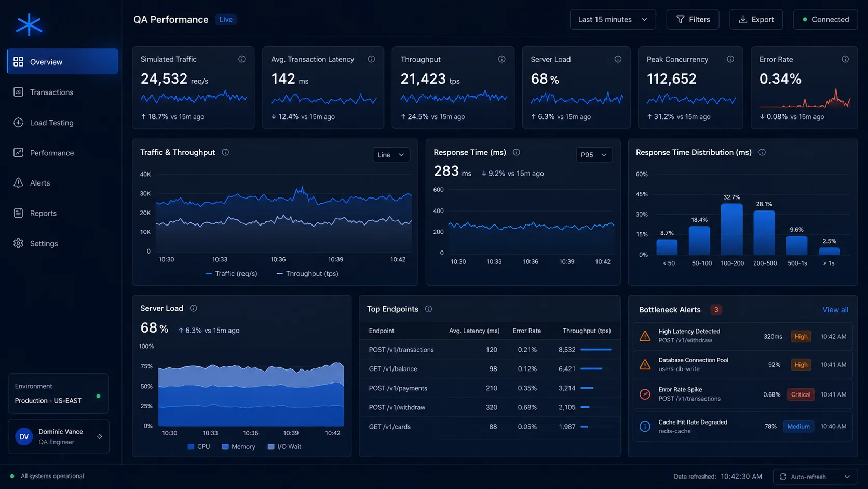Click info icon on Simulated Traffic card

tap(242, 59)
